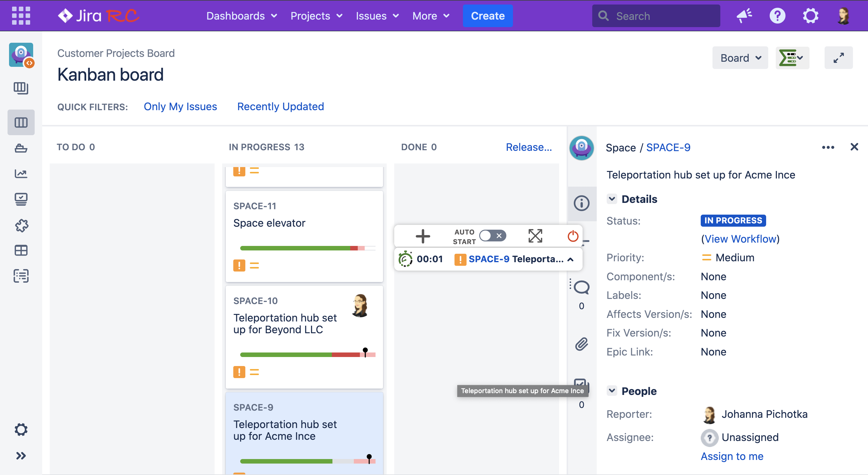Screen dimensions: 868x475
Task: Click the Assign to me link
Action: pos(732,456)
